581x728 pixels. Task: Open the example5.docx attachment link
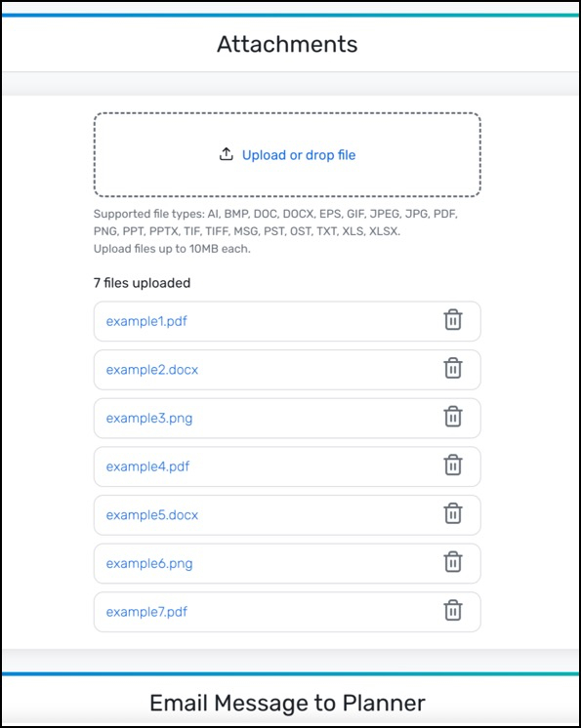tap(152, 515)
